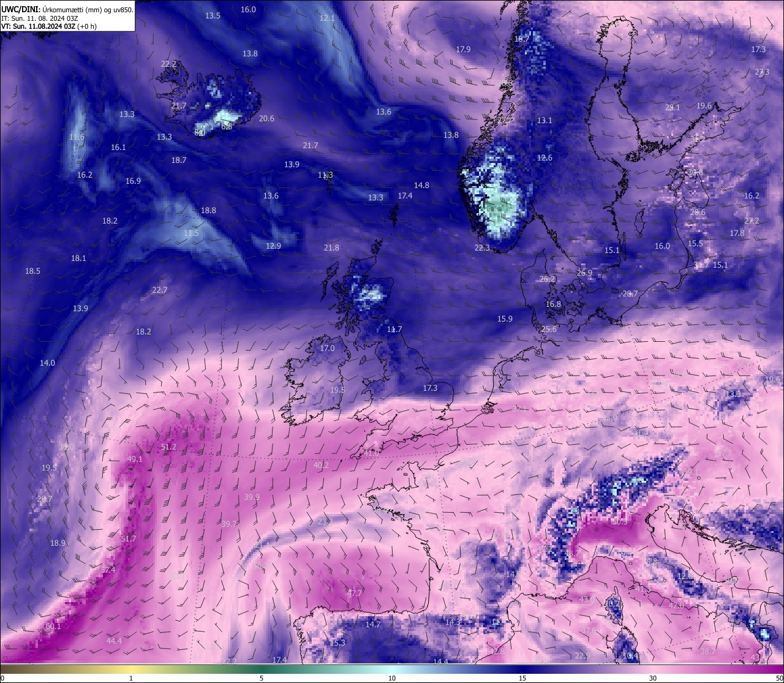Screen dimensions: 784x683
Task: Click the 42.0 value over Italy
Action: pyautogui.click(x=676, y=606)
